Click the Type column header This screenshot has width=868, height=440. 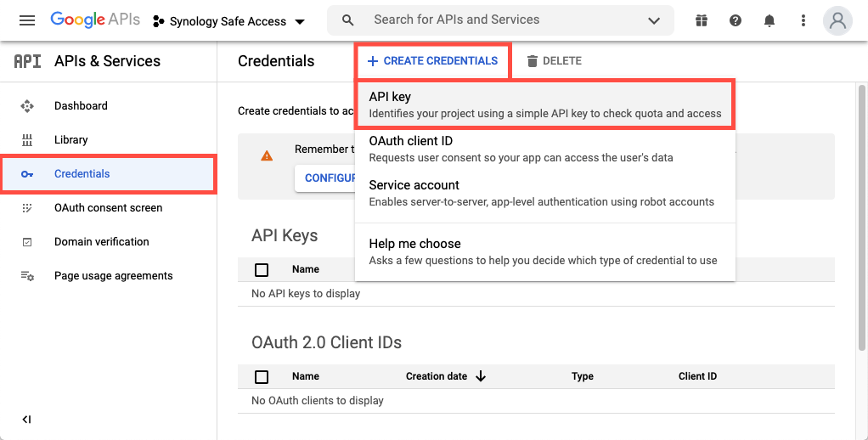583,376
